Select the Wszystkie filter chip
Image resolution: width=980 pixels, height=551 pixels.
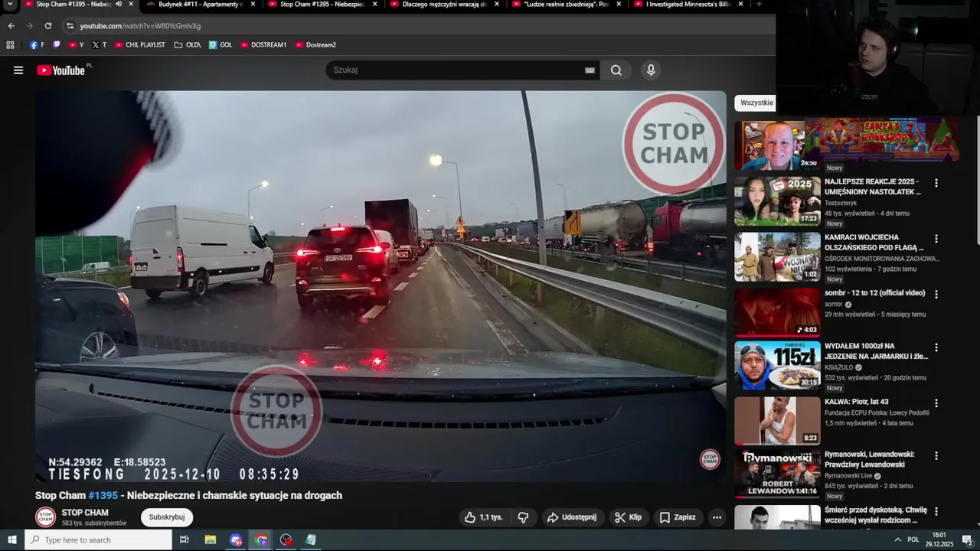coord(756,103)
